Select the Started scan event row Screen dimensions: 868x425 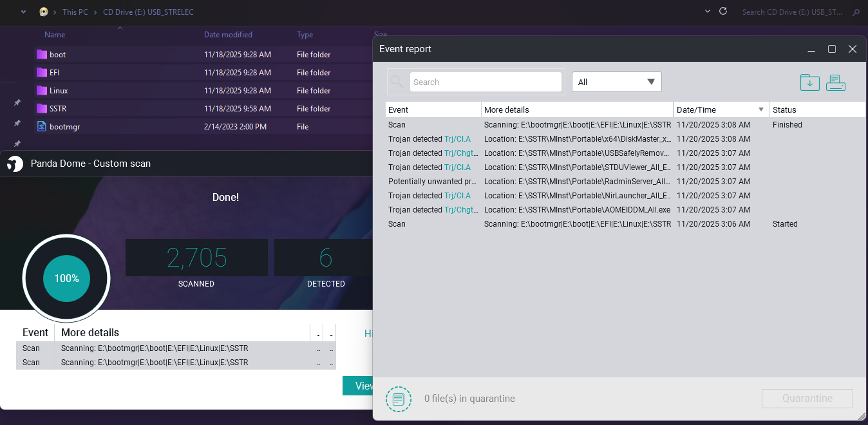[625, 224]
